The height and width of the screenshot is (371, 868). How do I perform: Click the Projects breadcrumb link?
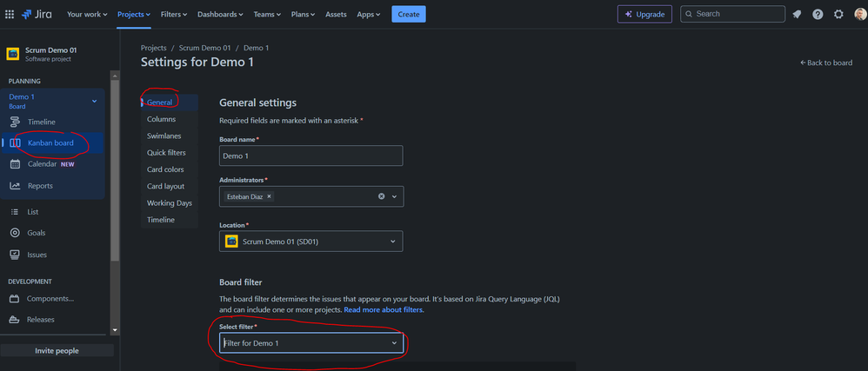[x=153, y=48]
